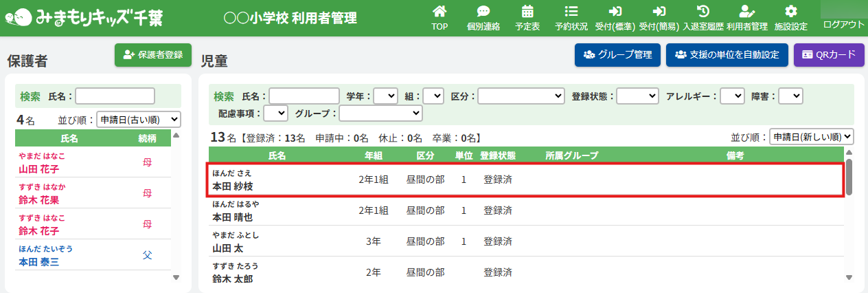Click the children search 氏名 input field
This screenshot has width=868, height=293.
click(304, 96)
